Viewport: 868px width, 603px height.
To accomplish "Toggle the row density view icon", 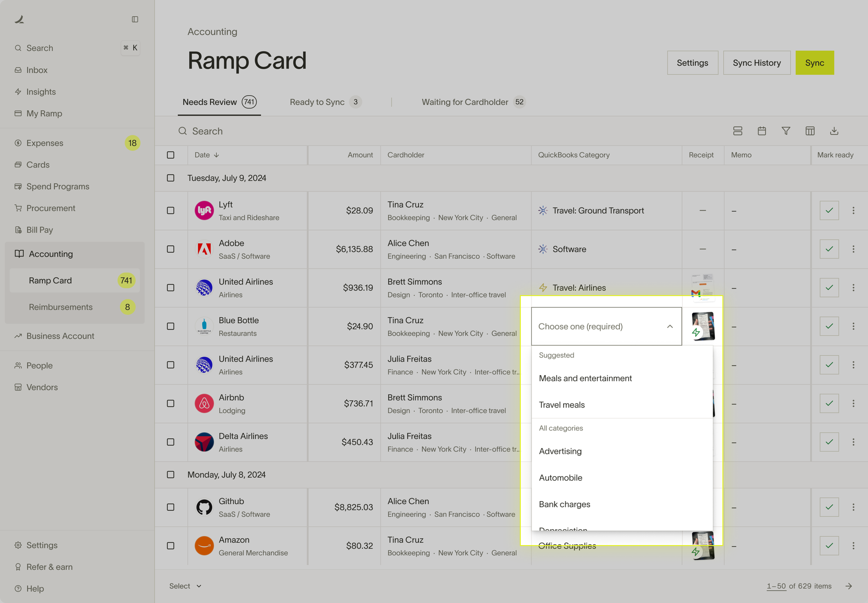I will [737, 131].
